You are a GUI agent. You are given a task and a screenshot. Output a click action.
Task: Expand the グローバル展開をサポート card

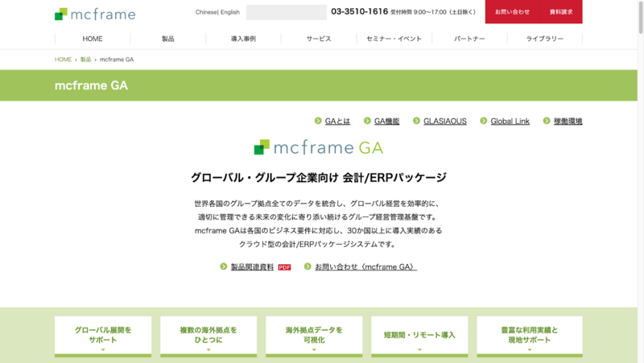point(103,336)
